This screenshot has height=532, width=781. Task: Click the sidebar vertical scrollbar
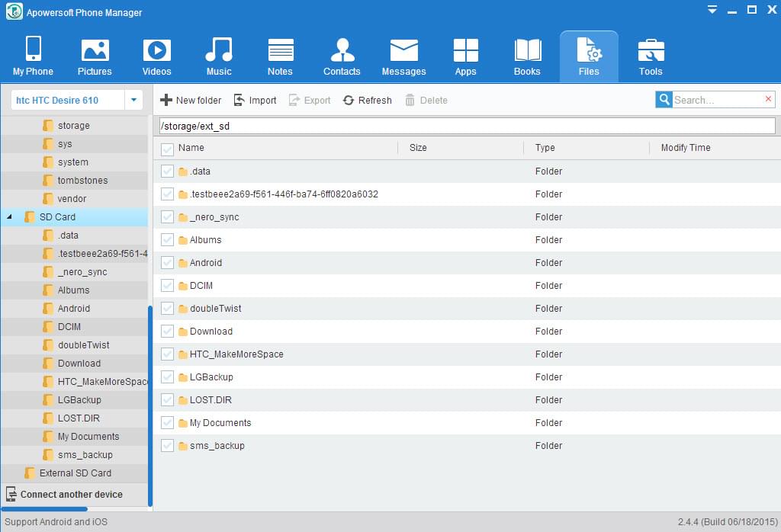[x=150, y=404]
